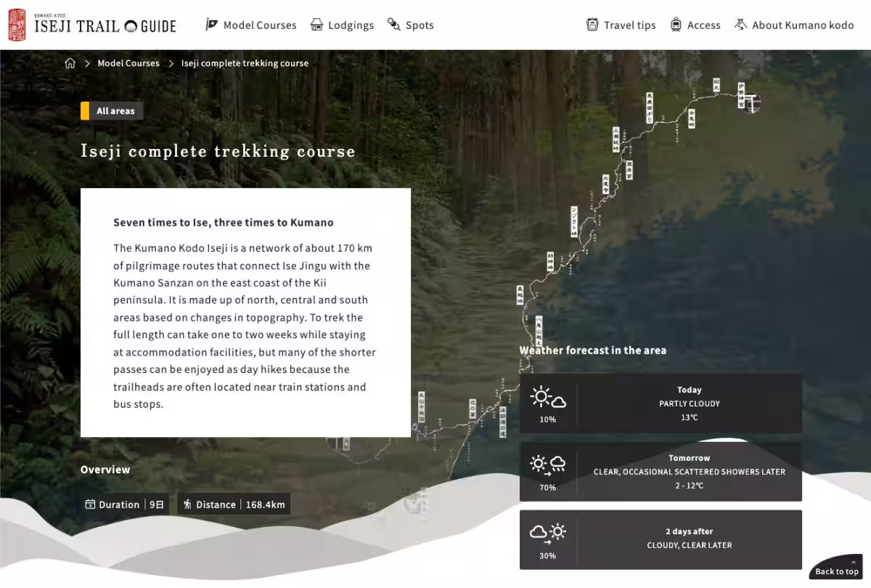Screen dimensions: 871x588
Task: Open the Travel tips page
Action: 629,25
